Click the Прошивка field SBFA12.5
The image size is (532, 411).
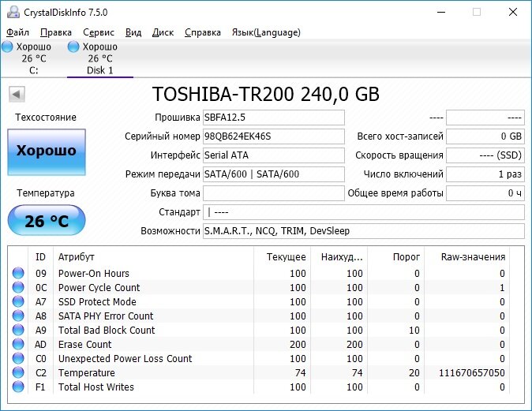[x=273, y=118]
